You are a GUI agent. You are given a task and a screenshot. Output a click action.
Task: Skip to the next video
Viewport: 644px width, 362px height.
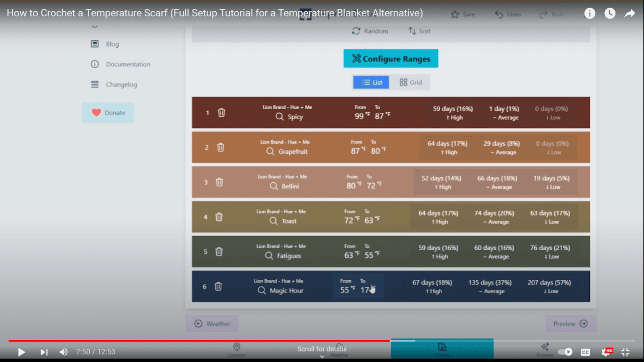pos(44,352)
